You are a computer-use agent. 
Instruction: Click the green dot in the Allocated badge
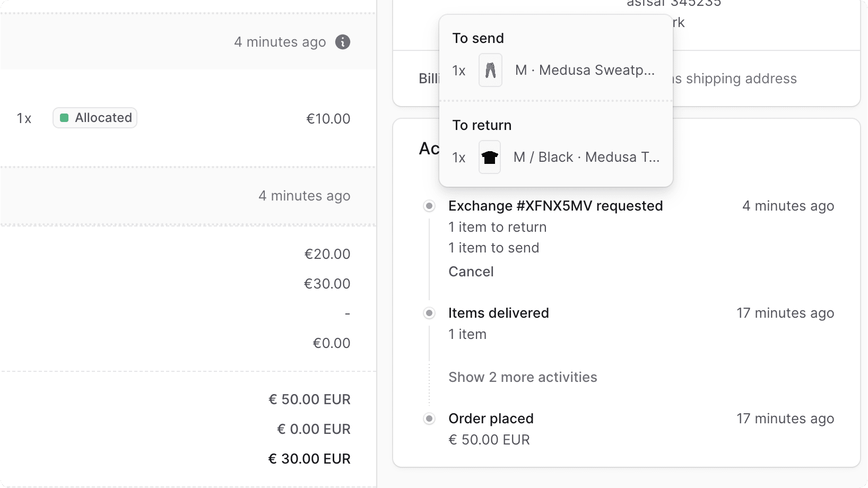click(x=65, y=118)
